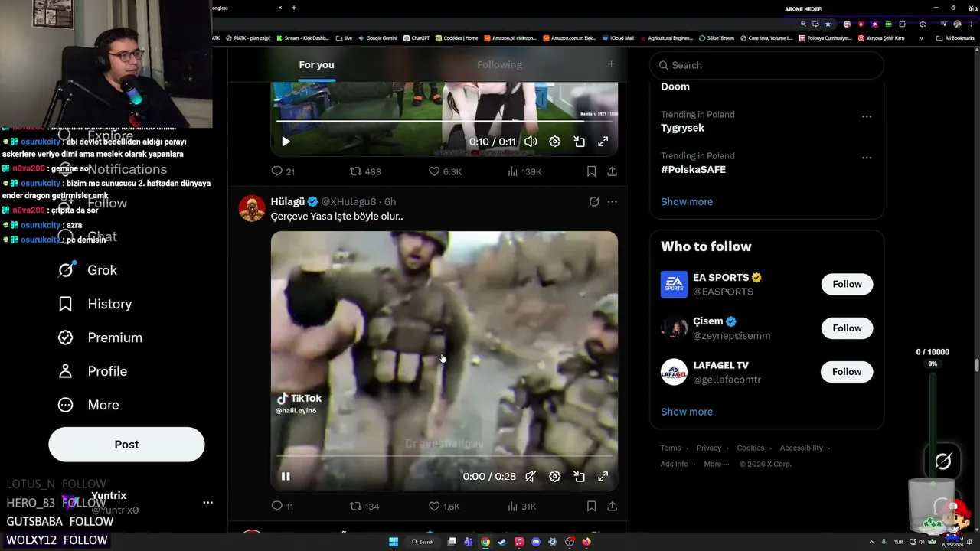Screen dimensions: 980x551
Task: Open the ChatGPT bookmark
Action: point(416,37)
